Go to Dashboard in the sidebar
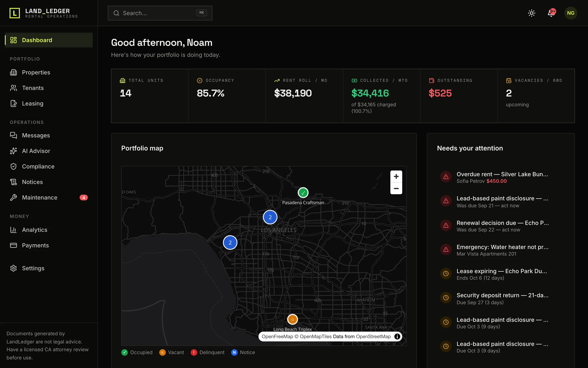 click(x=49, y=40)
